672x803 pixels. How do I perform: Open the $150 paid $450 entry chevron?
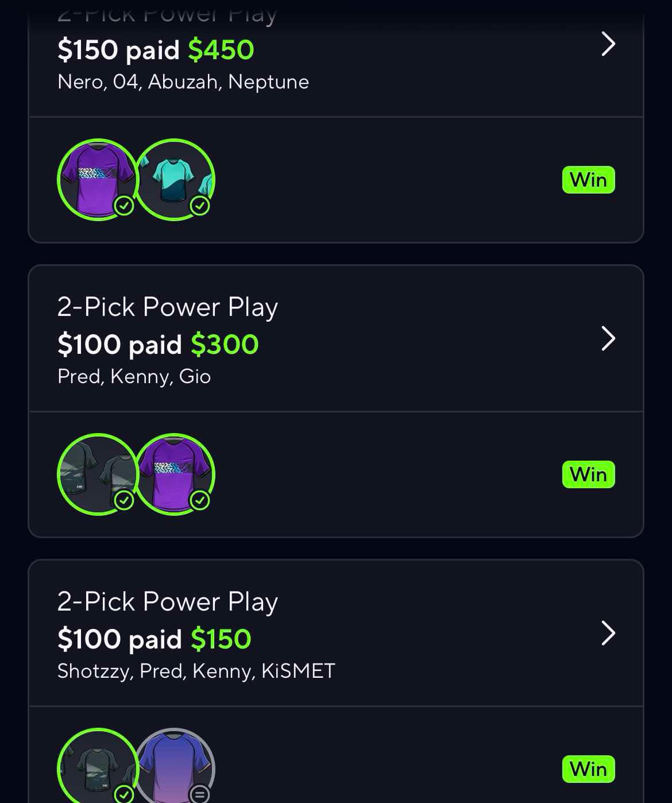608,44
